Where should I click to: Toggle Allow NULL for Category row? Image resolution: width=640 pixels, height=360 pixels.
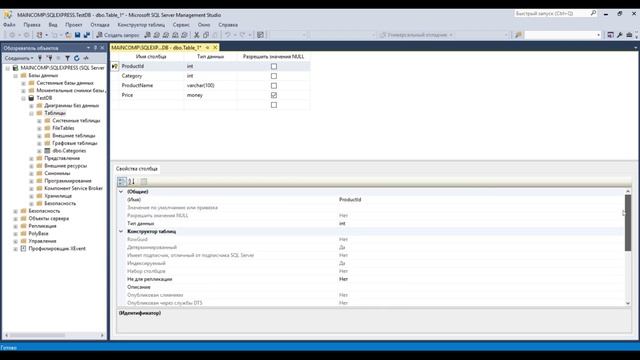274,76
